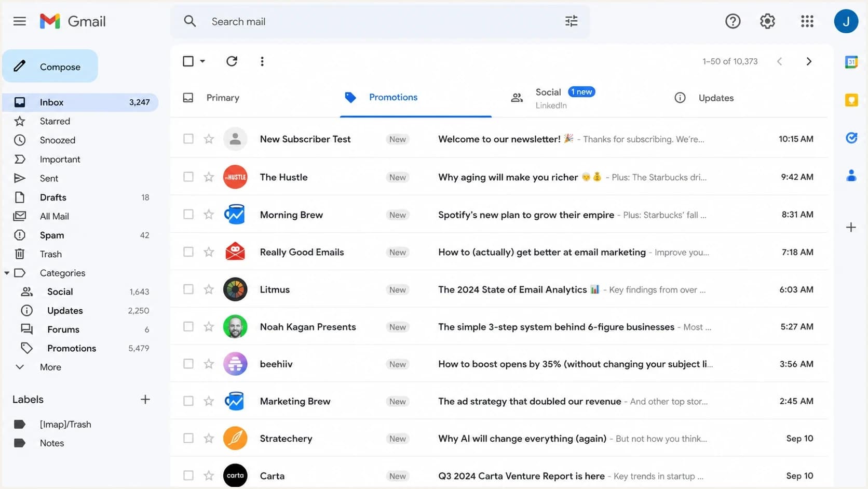Open the select dropdown arrow beside checkbox
The width and height of the screenshot is (868, 489).
[202, 61]
